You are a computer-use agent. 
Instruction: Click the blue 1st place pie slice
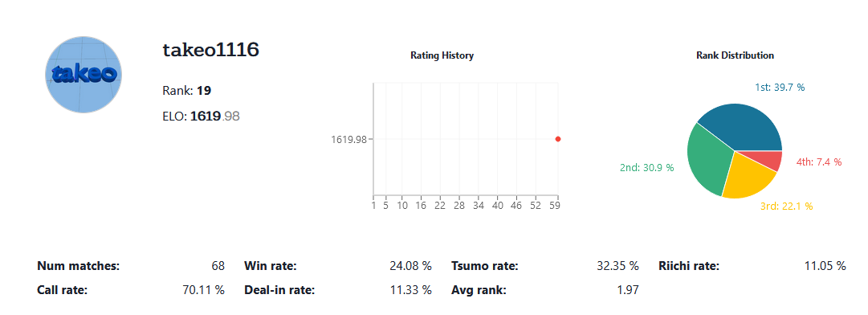[742, 127]
